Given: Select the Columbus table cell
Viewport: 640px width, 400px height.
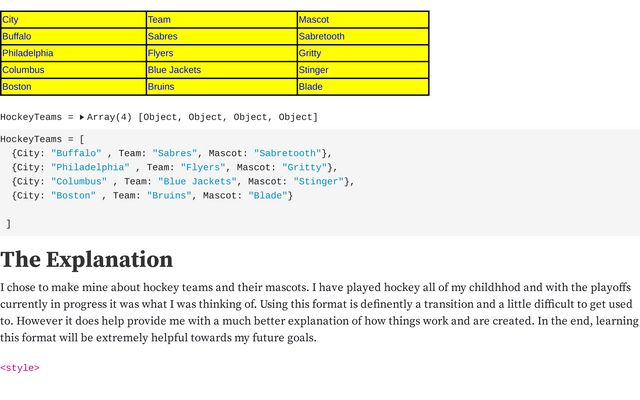Looking at the screenshot, I should pyautogui.click(x=73, y=70).
